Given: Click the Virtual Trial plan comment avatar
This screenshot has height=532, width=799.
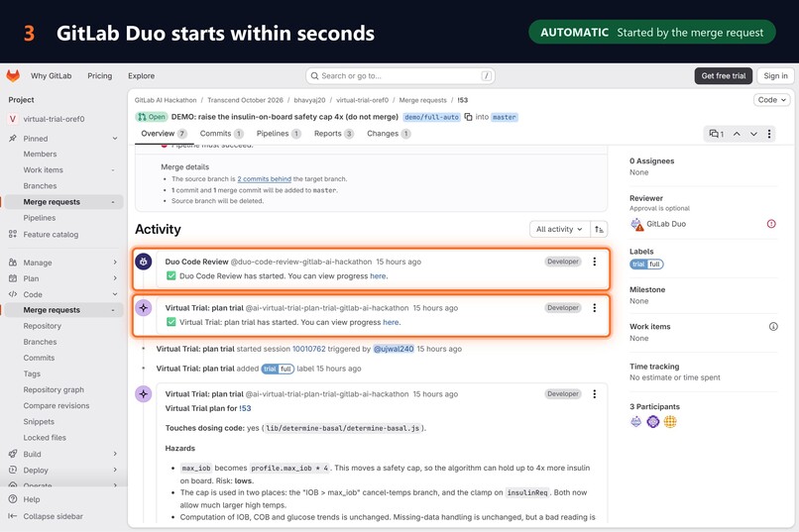Looking at the screenshot, I should (x=144, y=394).
